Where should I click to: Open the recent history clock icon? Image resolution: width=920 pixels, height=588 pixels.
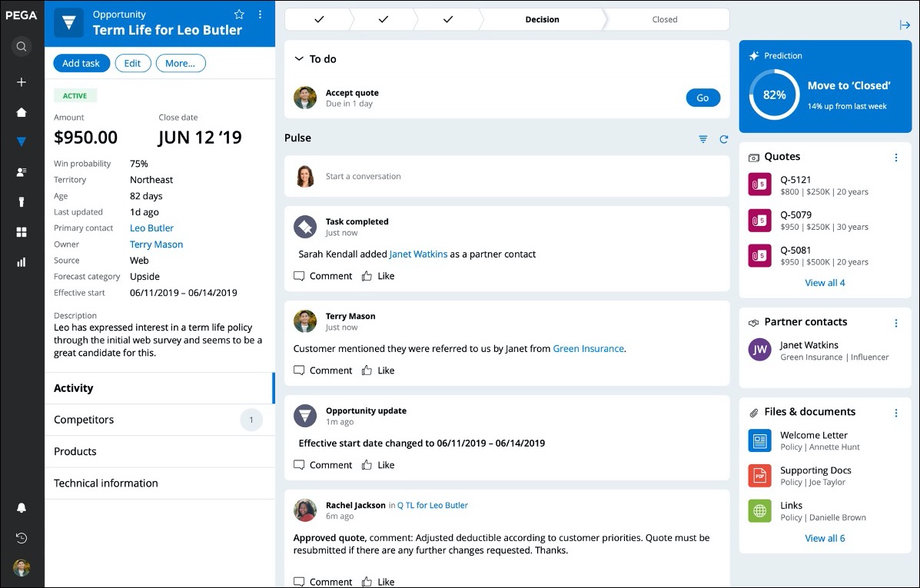point(22,538)
